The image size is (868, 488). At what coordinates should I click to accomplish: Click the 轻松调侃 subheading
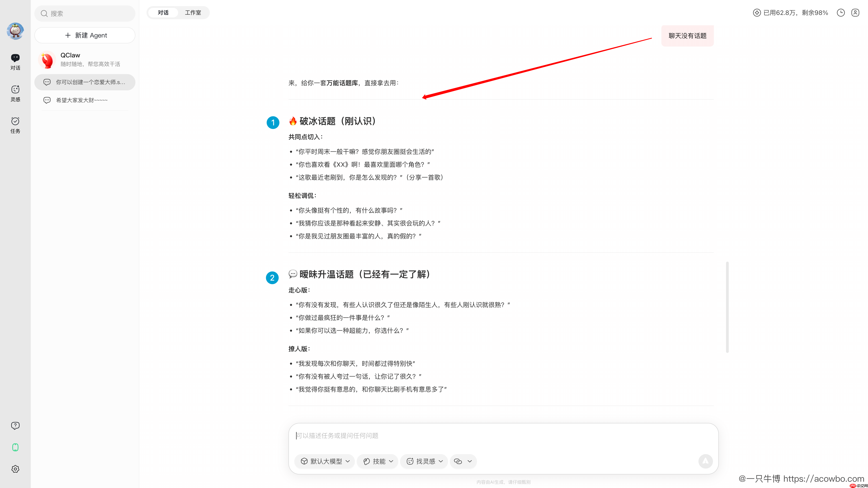(302, 196)
